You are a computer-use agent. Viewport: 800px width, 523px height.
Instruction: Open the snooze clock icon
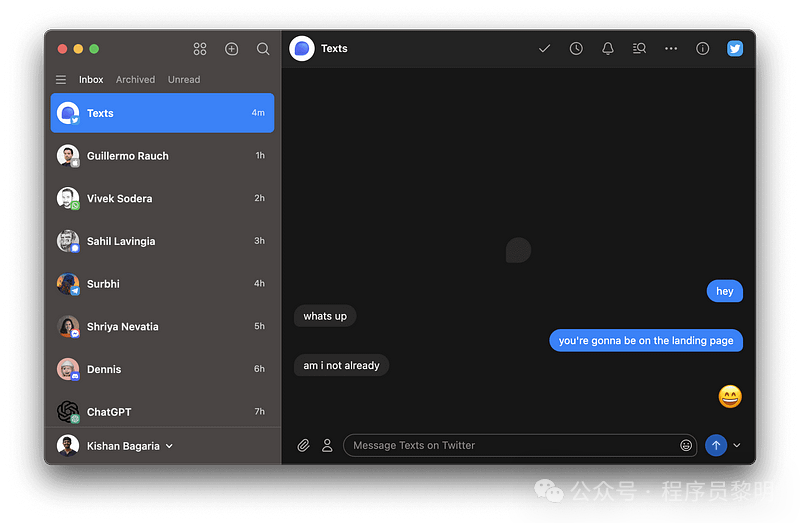pos(576,48)
